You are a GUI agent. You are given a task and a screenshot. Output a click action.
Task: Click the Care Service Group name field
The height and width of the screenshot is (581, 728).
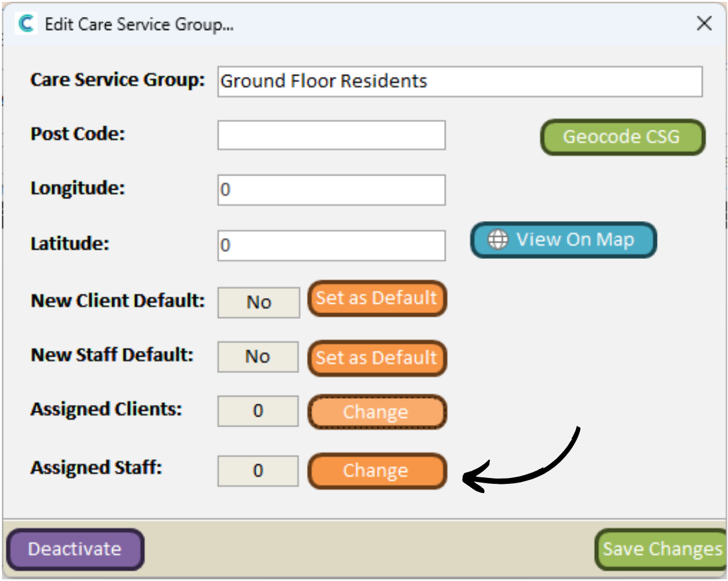(x=460, y=82)
